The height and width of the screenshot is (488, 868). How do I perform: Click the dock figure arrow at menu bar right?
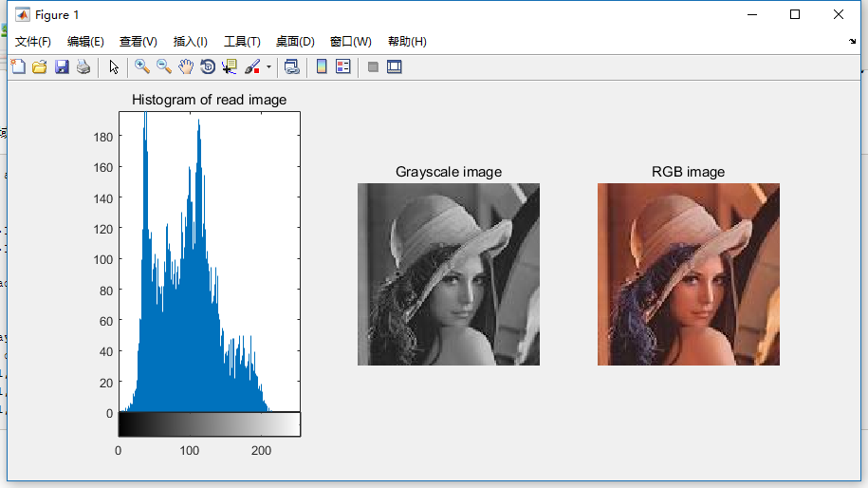pyautogui.click(x=852, y=42)
